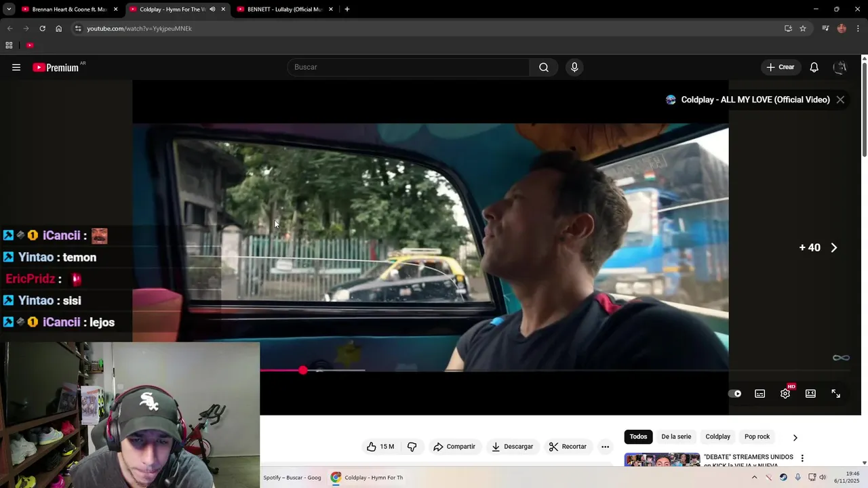The image size is (868, 488).
Task: Show hidden system tray icons
Action: tap(754, 477)
